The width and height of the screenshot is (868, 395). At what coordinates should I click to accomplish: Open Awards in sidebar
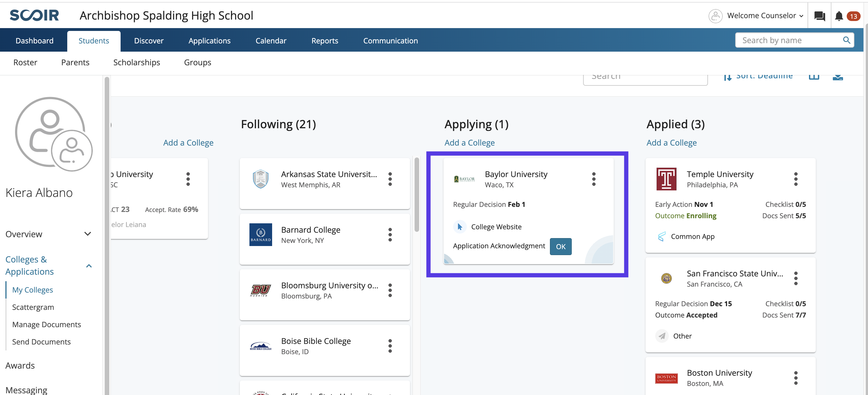click(x=20, y=365)
